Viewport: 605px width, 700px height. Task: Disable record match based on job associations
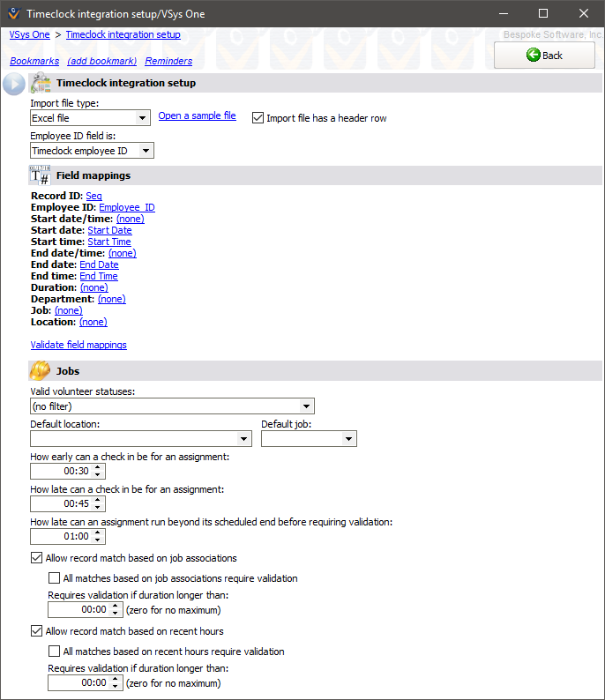[x=36, y=558]
